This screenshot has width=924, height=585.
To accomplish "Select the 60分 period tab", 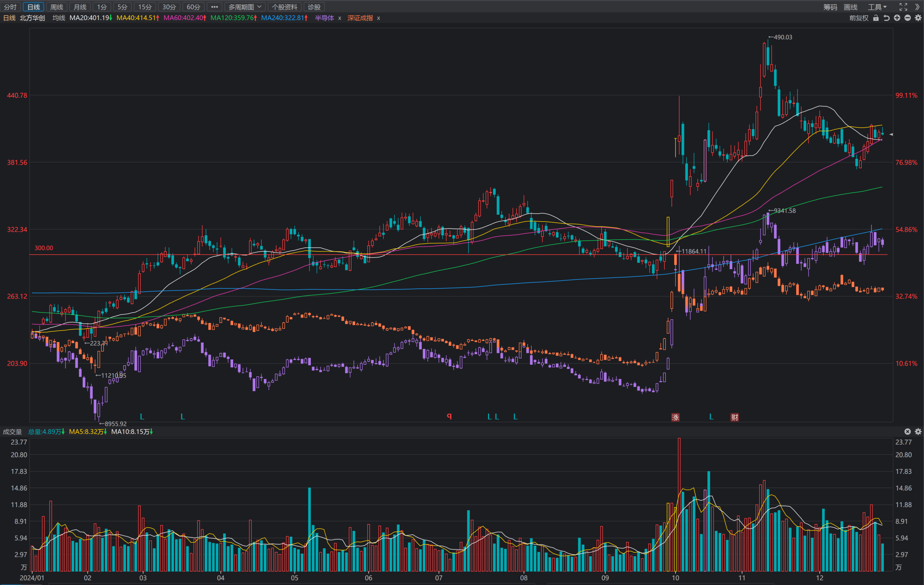I will [x=193, y=7].
